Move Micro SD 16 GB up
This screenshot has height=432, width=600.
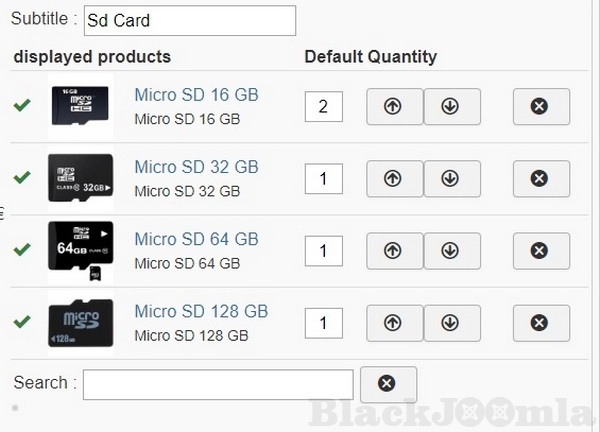(x=394, y=106)
